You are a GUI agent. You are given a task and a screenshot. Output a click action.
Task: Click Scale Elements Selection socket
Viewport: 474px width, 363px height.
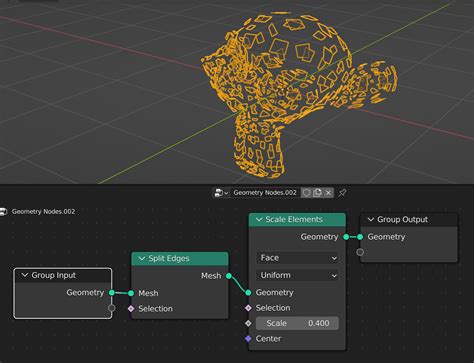(x=248, y=308)
